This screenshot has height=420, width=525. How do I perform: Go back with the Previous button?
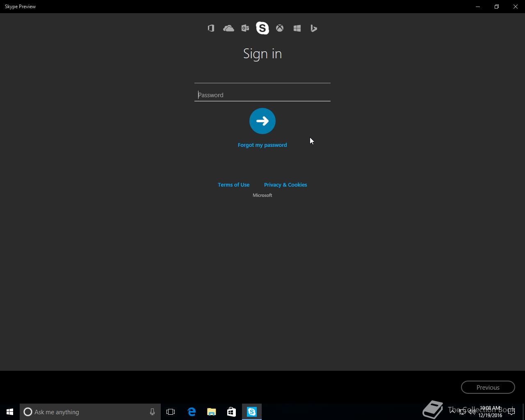488,387
